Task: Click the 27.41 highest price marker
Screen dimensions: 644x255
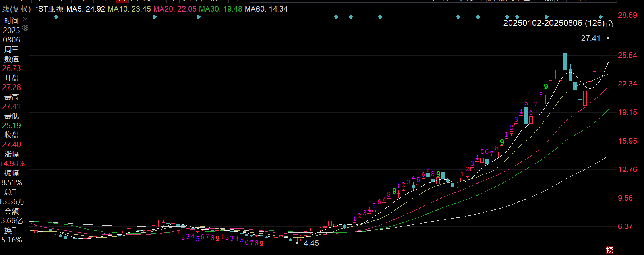Action: pos(591,38)
